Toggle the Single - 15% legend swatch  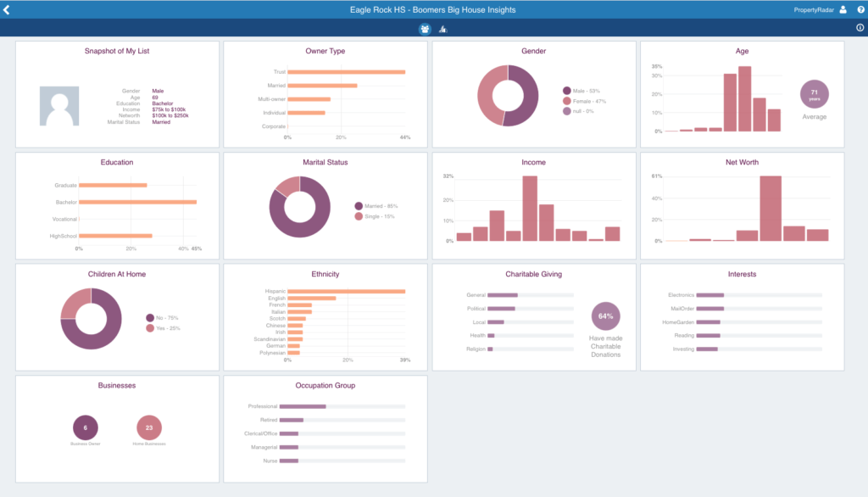coord(359,216)
